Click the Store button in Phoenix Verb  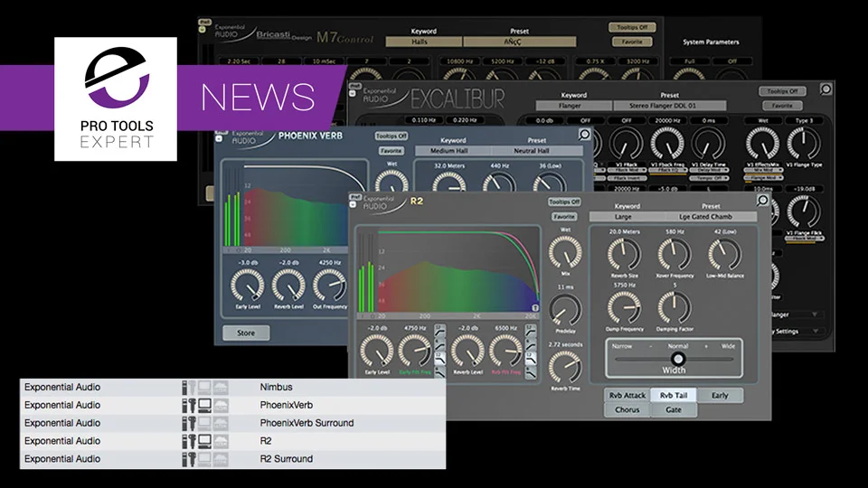(246, 333)
